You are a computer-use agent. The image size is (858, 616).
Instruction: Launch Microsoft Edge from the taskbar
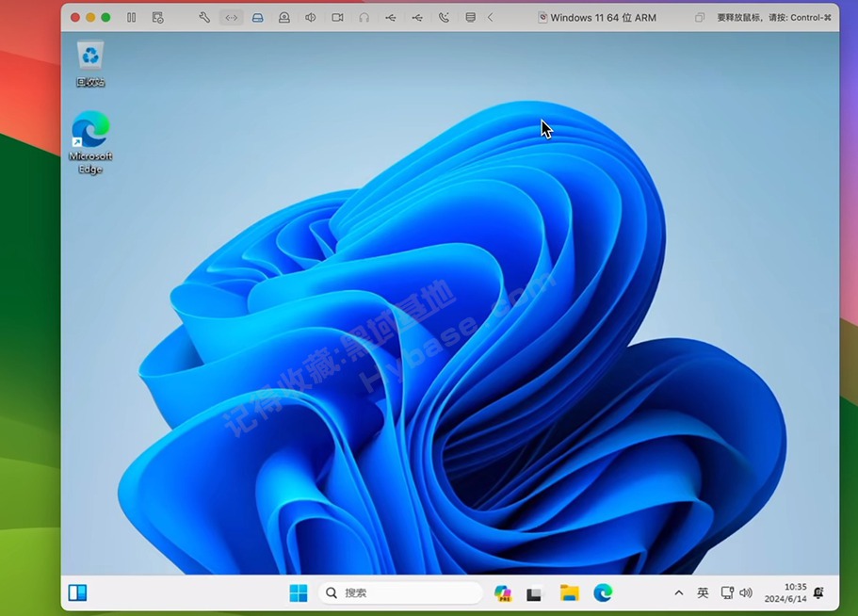pyautogui.click(x=603, y=592)
